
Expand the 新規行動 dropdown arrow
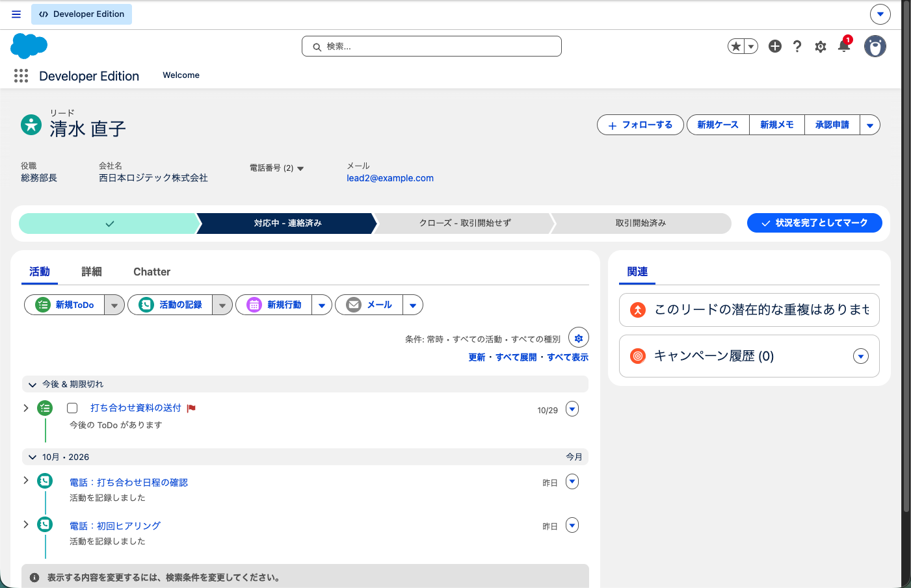[x=322, y=305]
